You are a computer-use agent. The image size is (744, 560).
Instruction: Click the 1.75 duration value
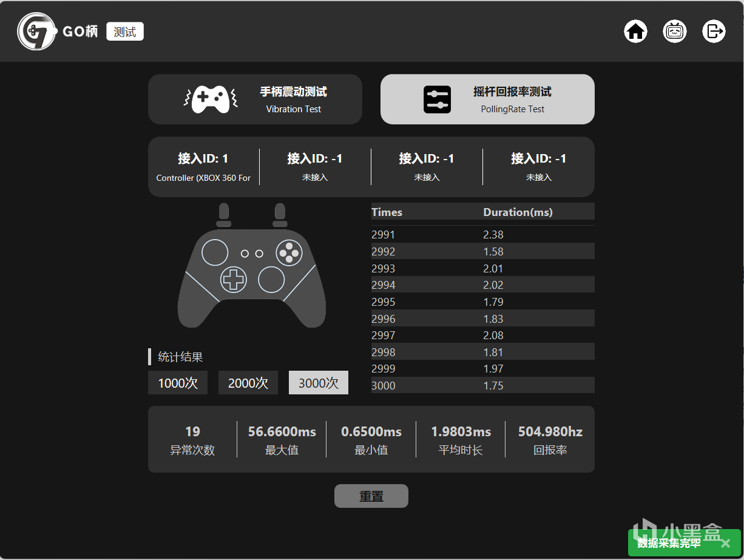coord(493,385)
